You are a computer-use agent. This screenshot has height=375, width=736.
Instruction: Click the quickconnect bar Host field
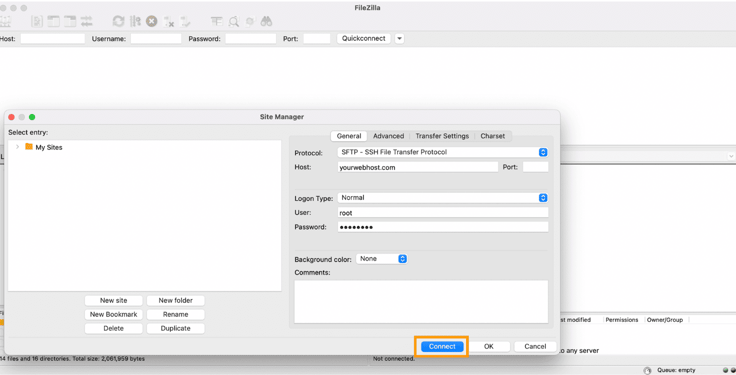(x=53, y=38)
